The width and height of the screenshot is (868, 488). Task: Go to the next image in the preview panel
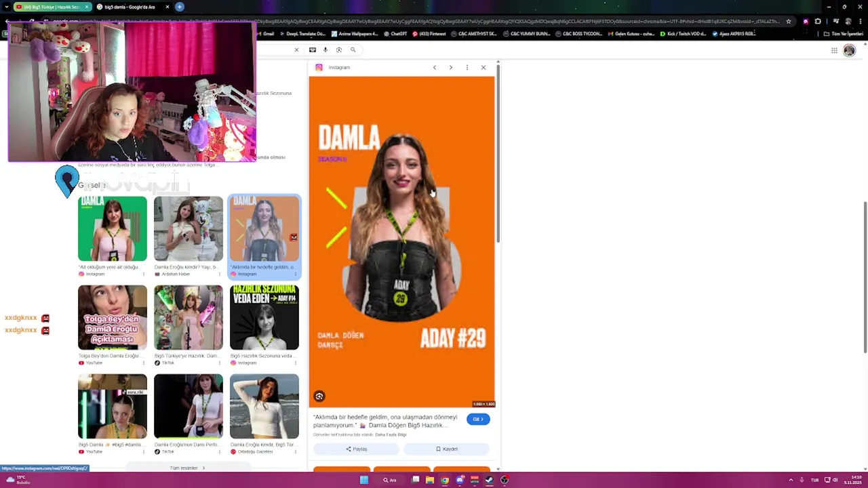coord(451,67)
